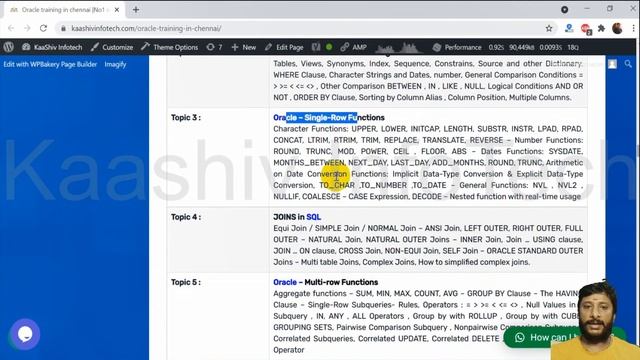Open the KaaShiv Infotech site menu

tap(52, 47)
